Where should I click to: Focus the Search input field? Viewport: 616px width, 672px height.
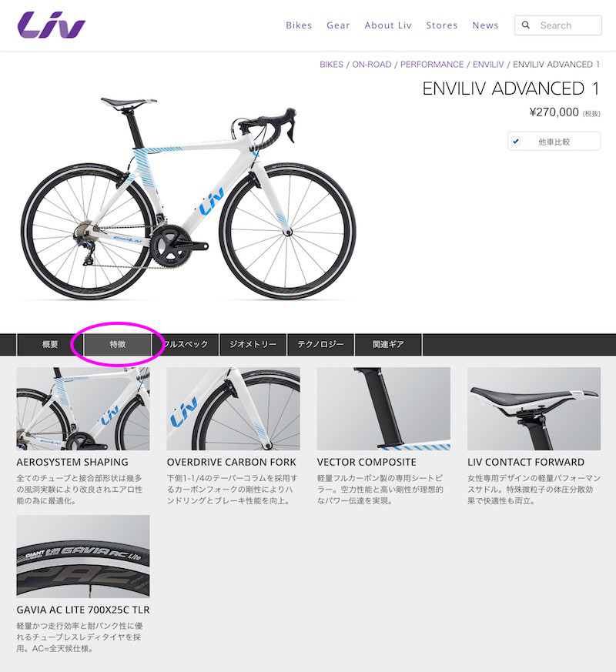pyautogui.click(x=557, y=25)
